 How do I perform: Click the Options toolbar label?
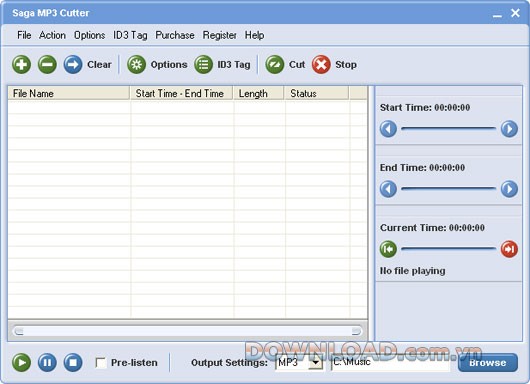[x=169, y=64]
